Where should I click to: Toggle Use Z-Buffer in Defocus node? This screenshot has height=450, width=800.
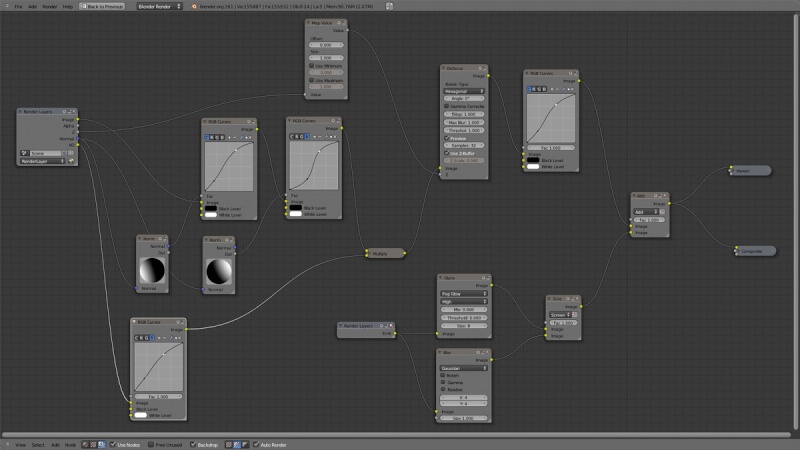pos(446,153)
